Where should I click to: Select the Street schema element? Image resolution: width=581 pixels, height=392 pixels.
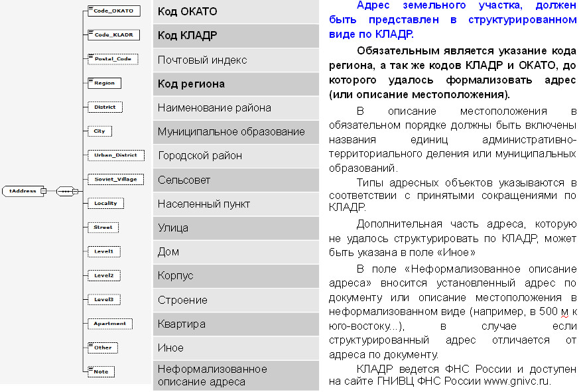pos(103,228)
